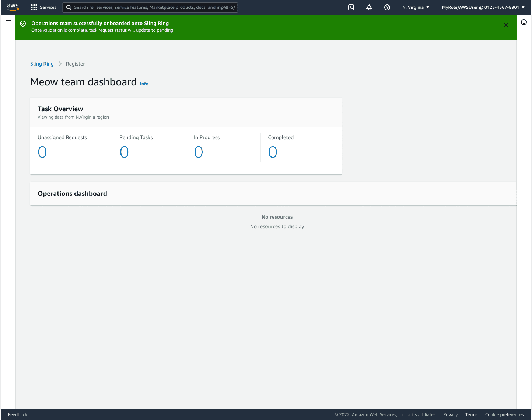Open the info panel circle icon
The width and height of the screenshot is (532, 420).
(524, 22)
